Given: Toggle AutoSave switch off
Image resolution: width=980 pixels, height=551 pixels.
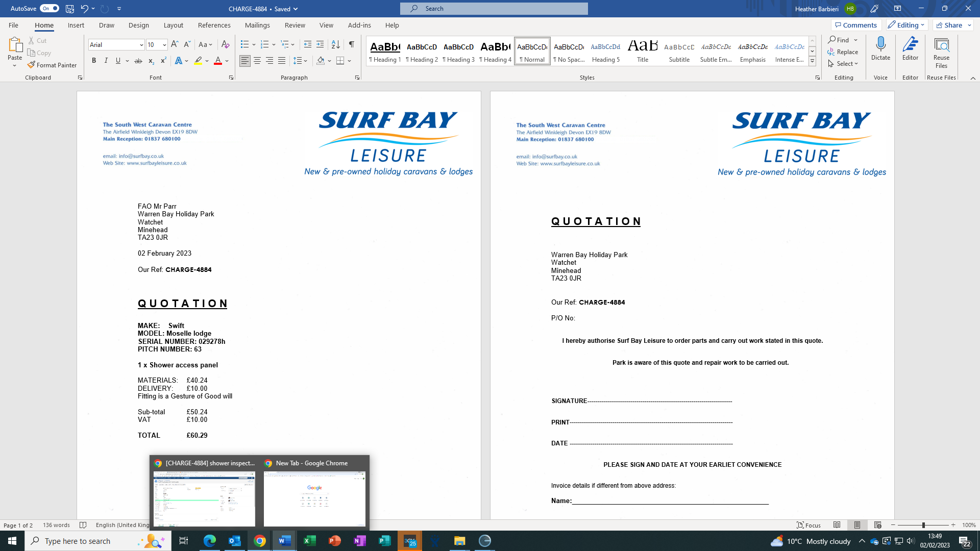Looking at the screenshot, I should pyautogui.click(x=50, y=8).
